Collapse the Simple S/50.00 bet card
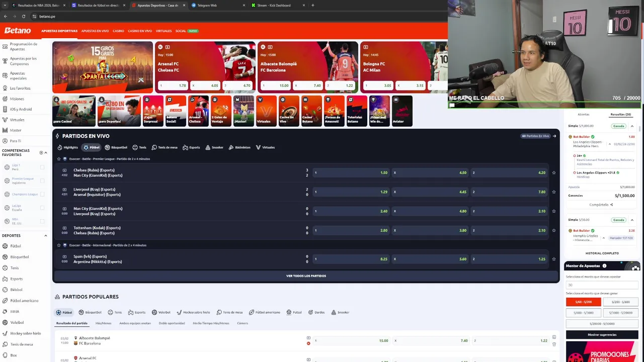This screenshot has width=644, height=362. (x=632, y=220)
